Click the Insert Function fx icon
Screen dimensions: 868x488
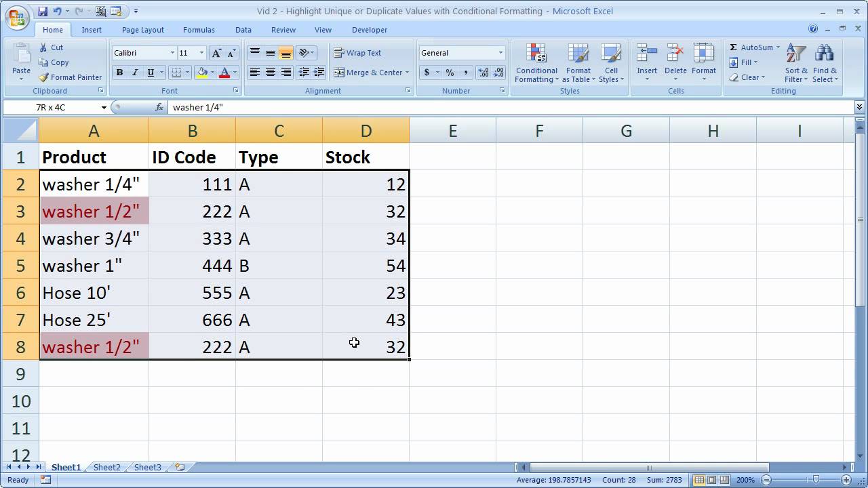(159, 107)
